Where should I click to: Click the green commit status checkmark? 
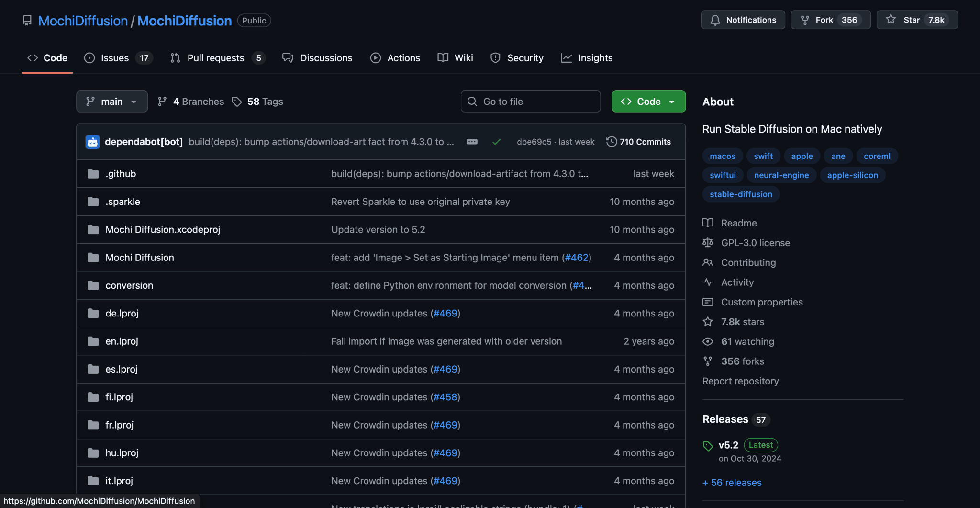pyautogui.click(x=496, y=142)
